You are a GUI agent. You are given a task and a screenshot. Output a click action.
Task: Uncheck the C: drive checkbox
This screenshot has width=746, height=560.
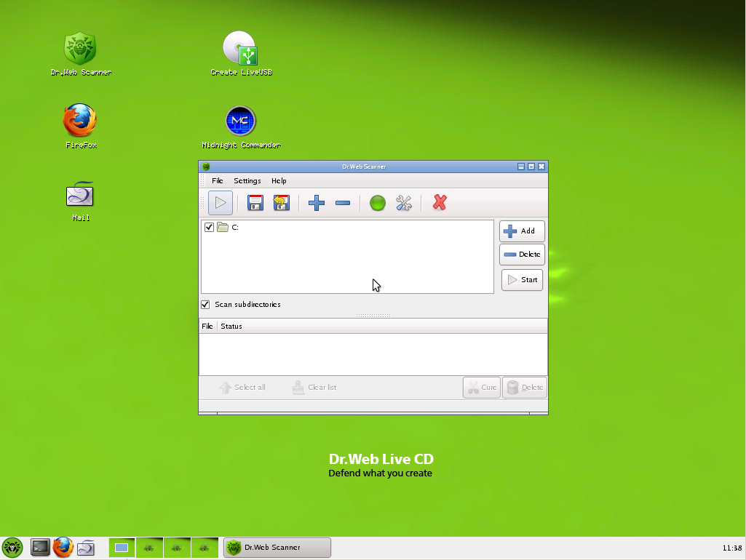pos(210,228)
